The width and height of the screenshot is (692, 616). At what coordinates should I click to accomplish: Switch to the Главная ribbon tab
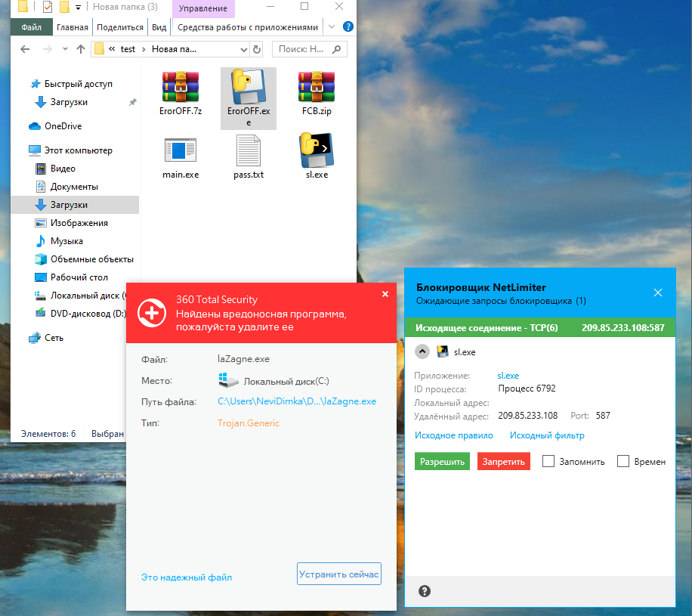73,27
